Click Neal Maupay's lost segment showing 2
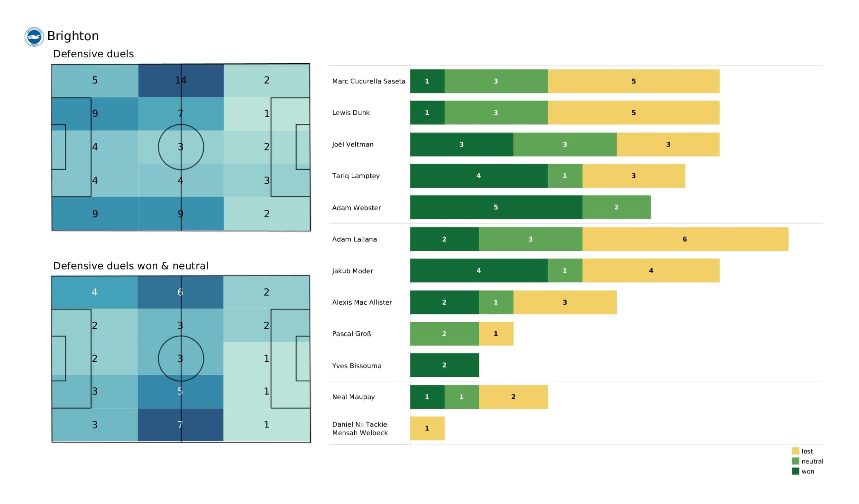 tap(513, 397)
